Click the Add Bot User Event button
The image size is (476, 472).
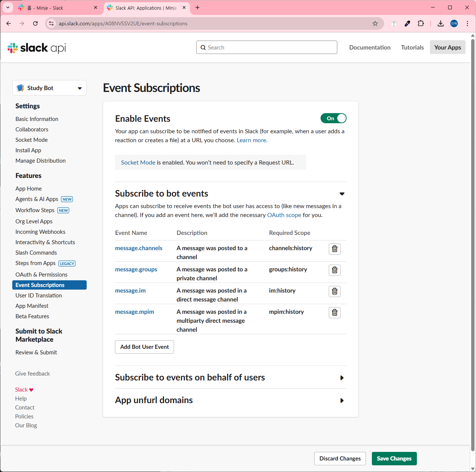pyautogui.click(x=144, y=347)
